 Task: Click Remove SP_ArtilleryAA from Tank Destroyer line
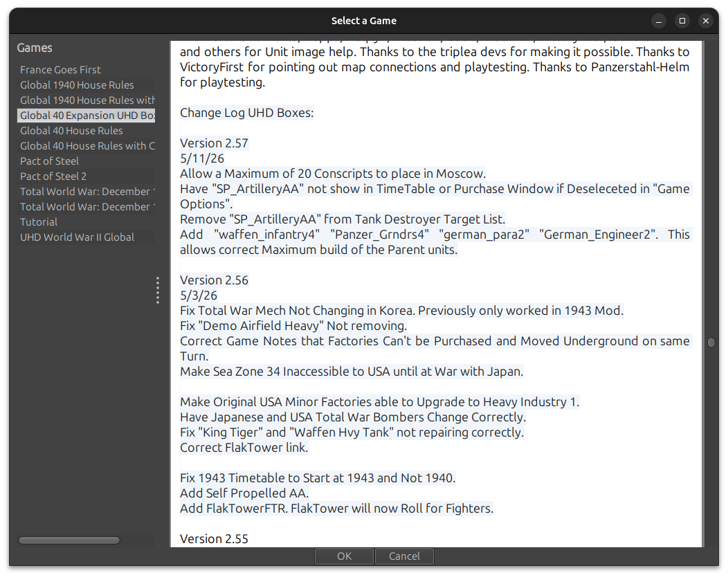pyautogui.click(x=343, y=219)
